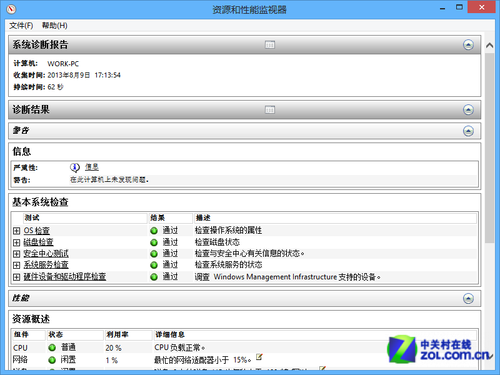This screenshot has width=500, height=375.
Task: Click the description 检查操作系统的属性
Action: pos(228,230)
